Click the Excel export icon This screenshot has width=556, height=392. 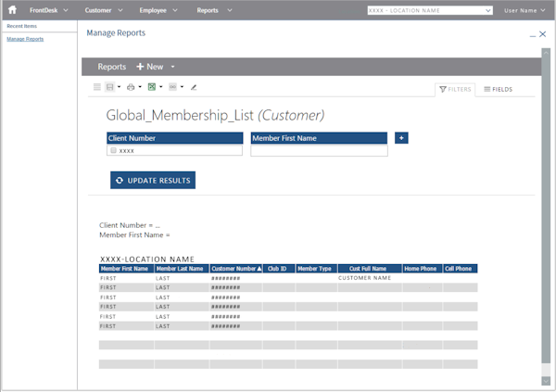click(x=152, y=87)
